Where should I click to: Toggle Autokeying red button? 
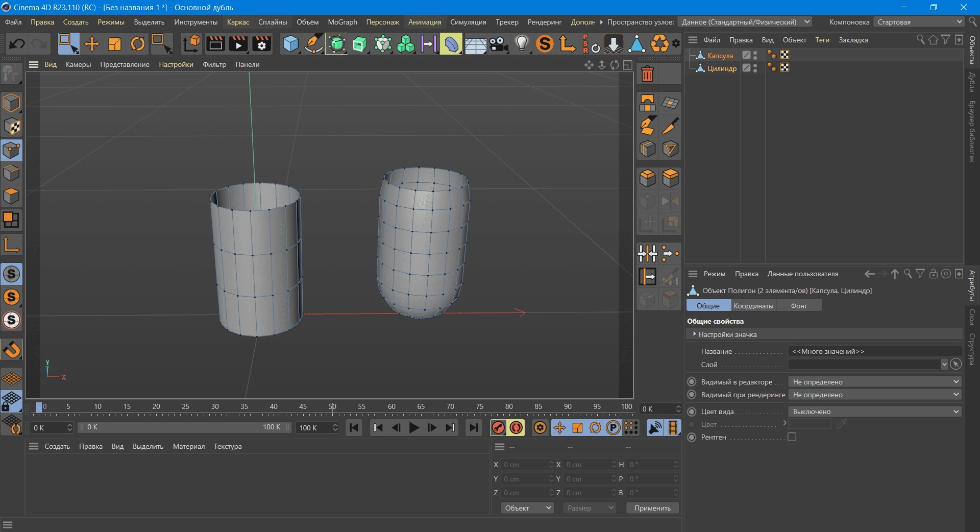click(x=516, y=428)
